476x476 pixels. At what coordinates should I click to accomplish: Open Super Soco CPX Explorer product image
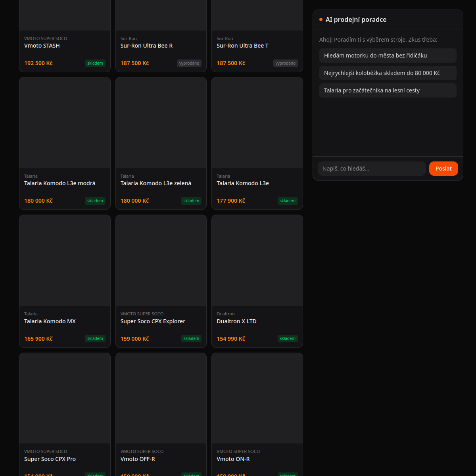coord(161,260)
